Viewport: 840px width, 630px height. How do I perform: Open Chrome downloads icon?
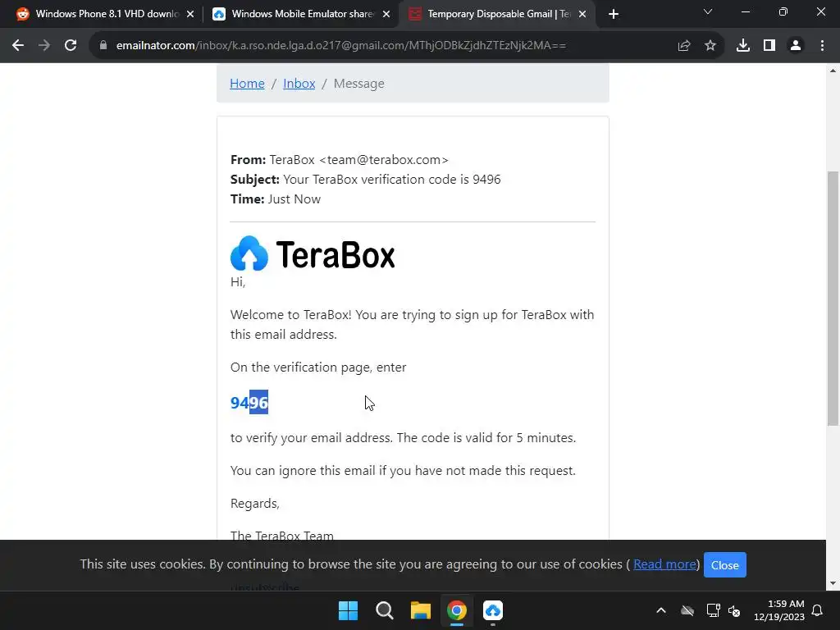[x=743, y=46]
